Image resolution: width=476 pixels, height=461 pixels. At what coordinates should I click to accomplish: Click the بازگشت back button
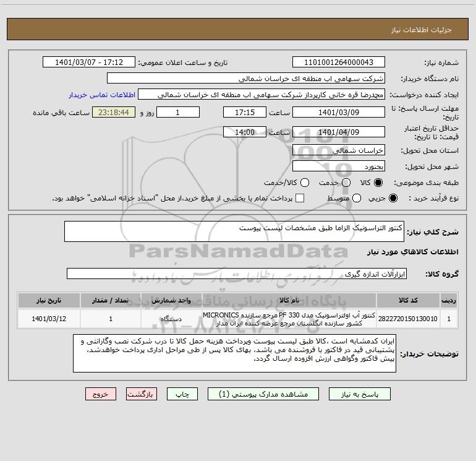[142, 394]
